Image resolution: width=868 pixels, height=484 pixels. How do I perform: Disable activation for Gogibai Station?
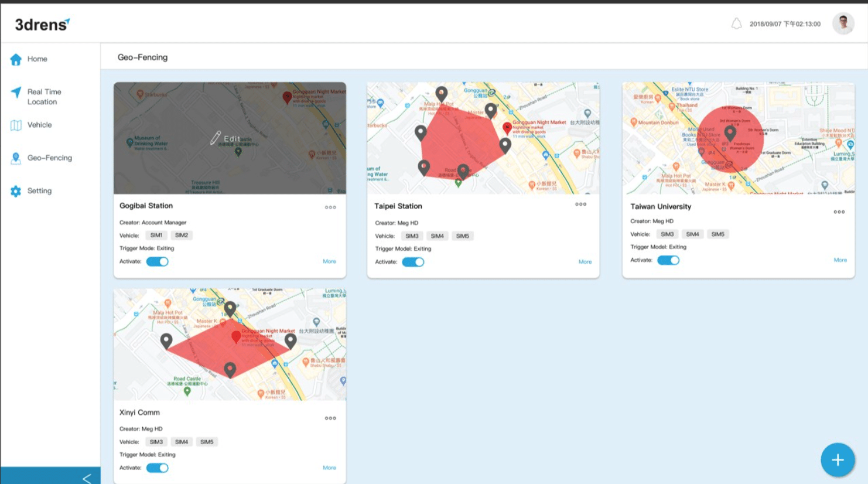pyautogui.click(x=157, y=261)
